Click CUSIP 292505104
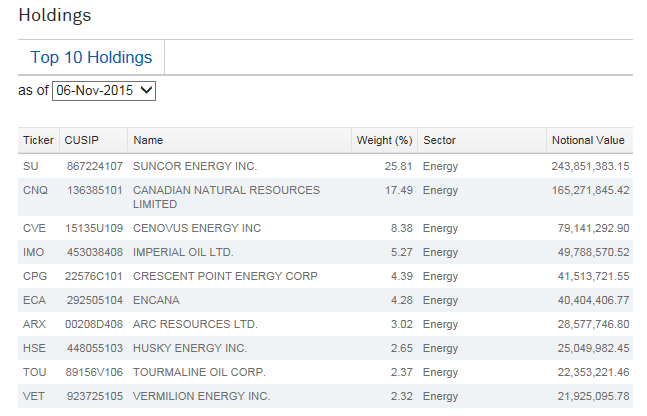This screenshot has height=416, width=647. 95,300
